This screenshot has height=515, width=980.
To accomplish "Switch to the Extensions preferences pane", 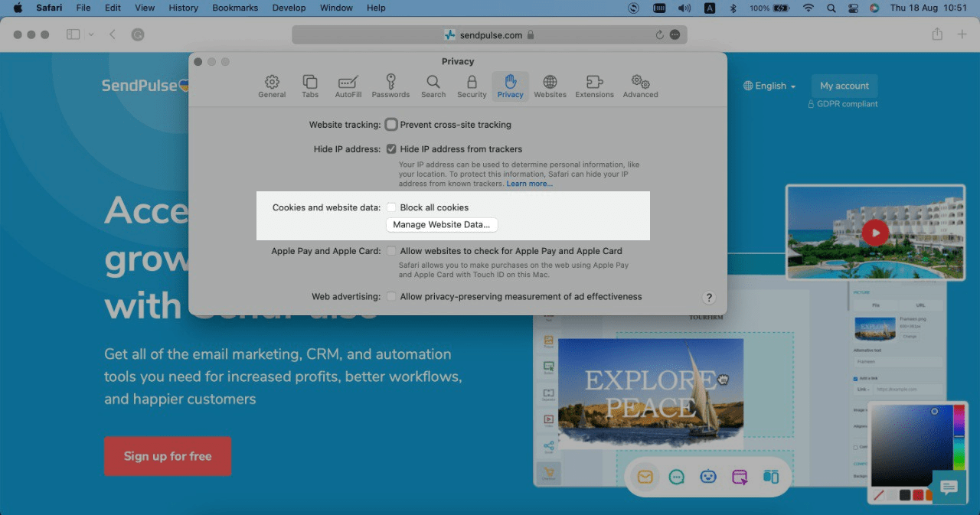I will coord(594,86).
